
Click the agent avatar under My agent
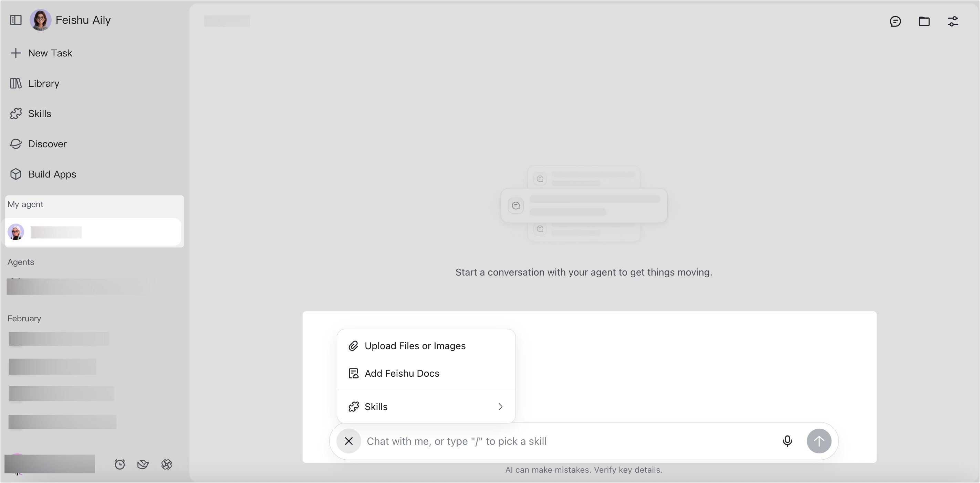(16, 232)
